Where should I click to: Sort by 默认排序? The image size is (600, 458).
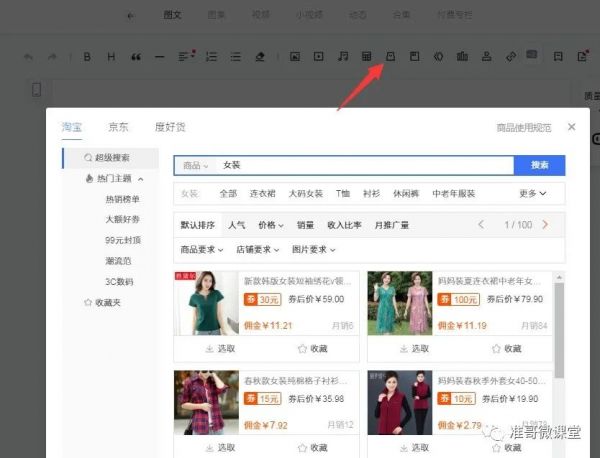(x=197, y=225)
